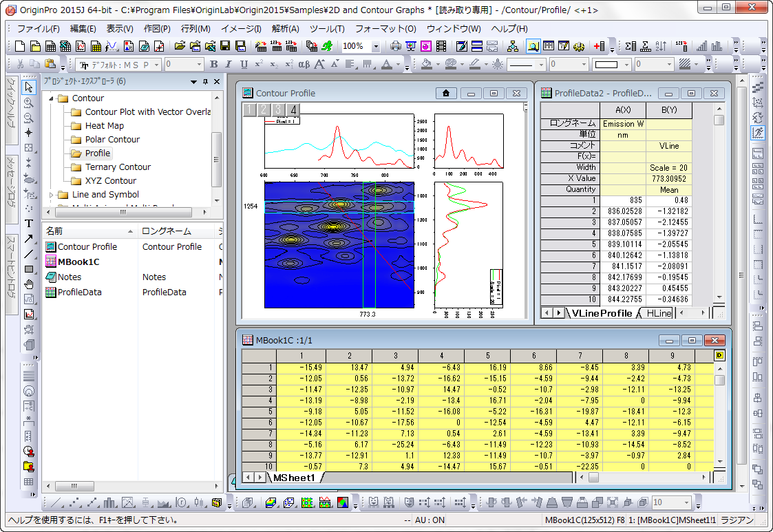This screenshot has height=532, width=773.
Task: Click the Line plot icon in the bottom toolbar
Action: point(56,502)
